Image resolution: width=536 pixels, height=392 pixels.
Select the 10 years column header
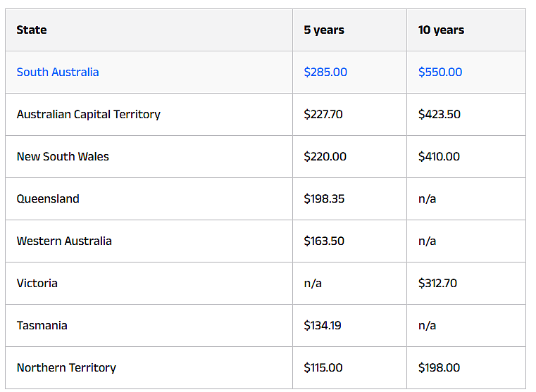pos(442,30)
